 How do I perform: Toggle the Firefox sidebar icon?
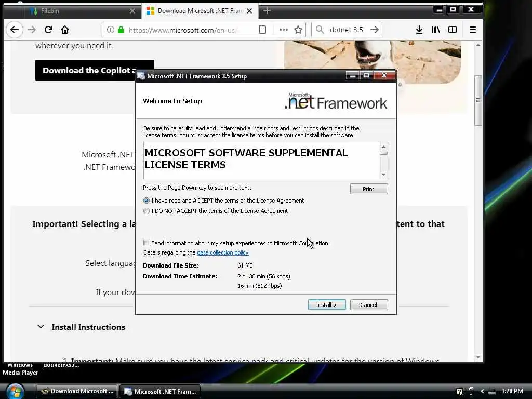tap(453, 30)
